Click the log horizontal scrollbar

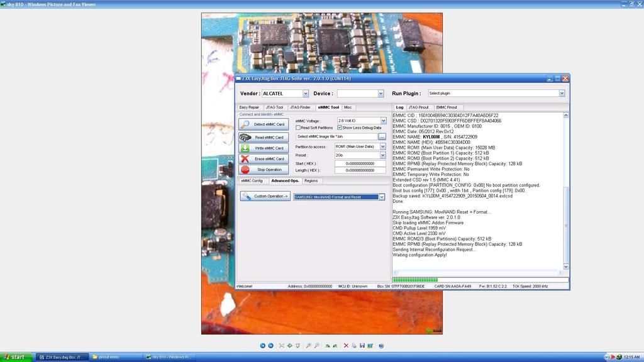pos(478,272)
